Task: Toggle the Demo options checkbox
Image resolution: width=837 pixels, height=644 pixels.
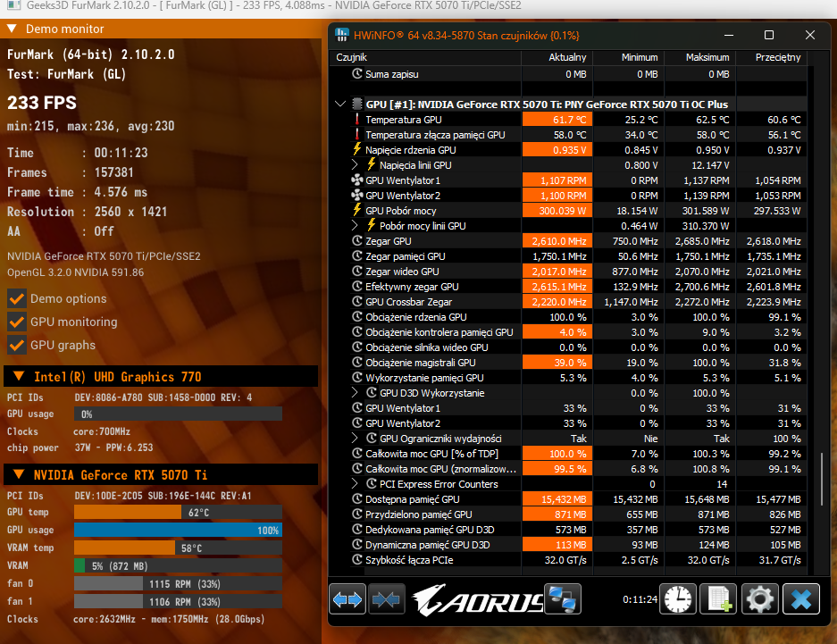Action: click(17, 298)
